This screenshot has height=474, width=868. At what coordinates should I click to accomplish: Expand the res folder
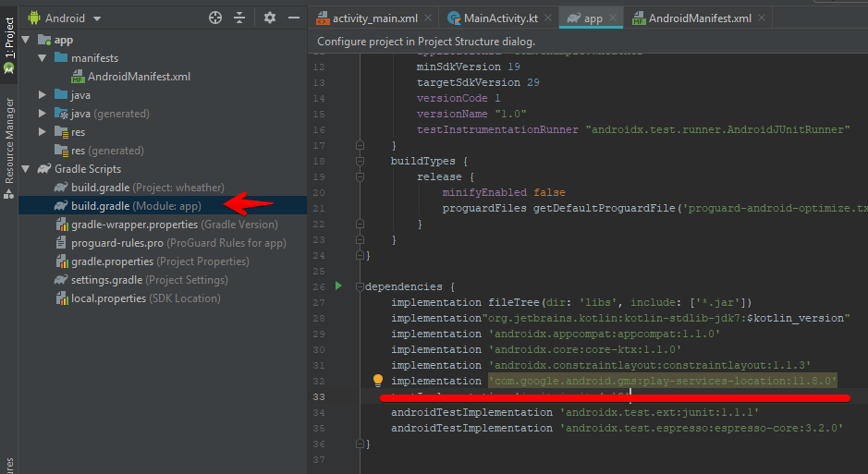pos(43,132)
